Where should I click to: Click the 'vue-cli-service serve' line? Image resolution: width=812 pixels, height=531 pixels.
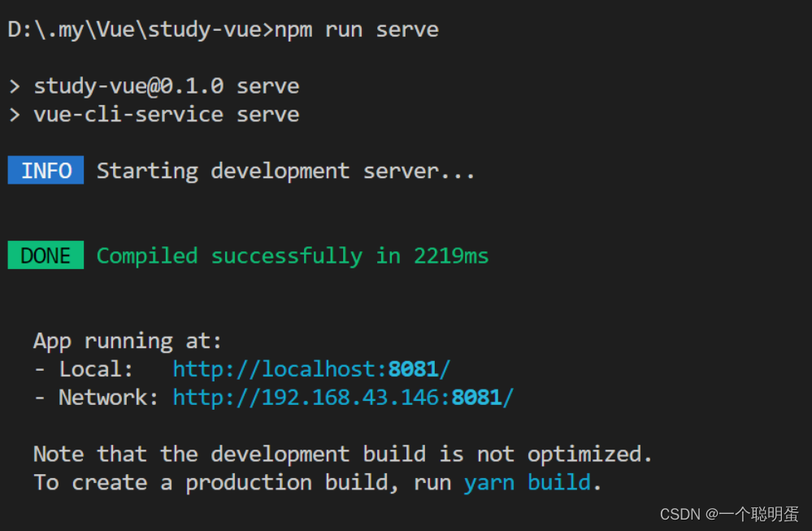[x=167, y=115]
